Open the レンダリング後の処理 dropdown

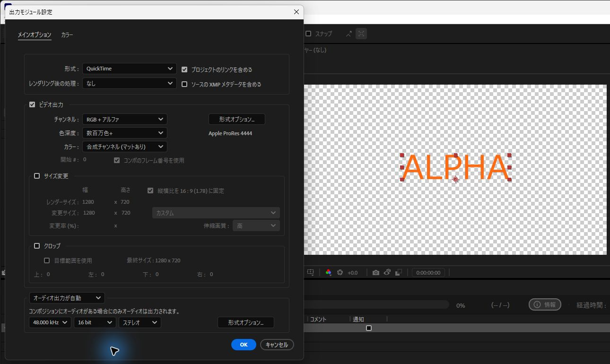(x=130, y=83)
